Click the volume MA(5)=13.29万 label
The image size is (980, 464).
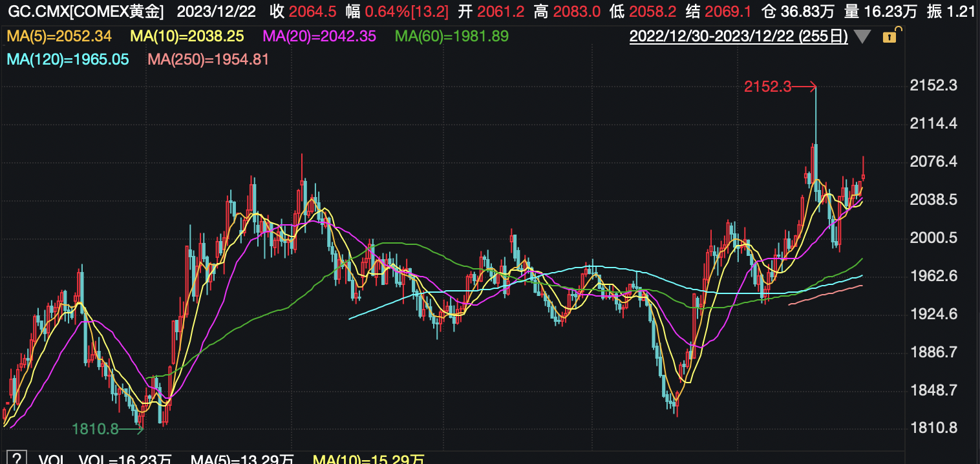[x=242, y=459]
